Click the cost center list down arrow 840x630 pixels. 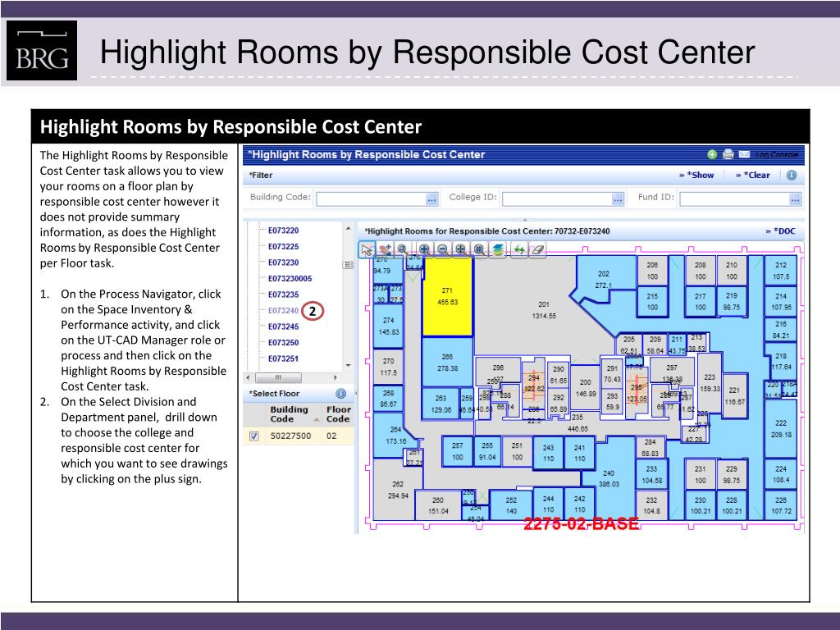[x=348, y=365]
